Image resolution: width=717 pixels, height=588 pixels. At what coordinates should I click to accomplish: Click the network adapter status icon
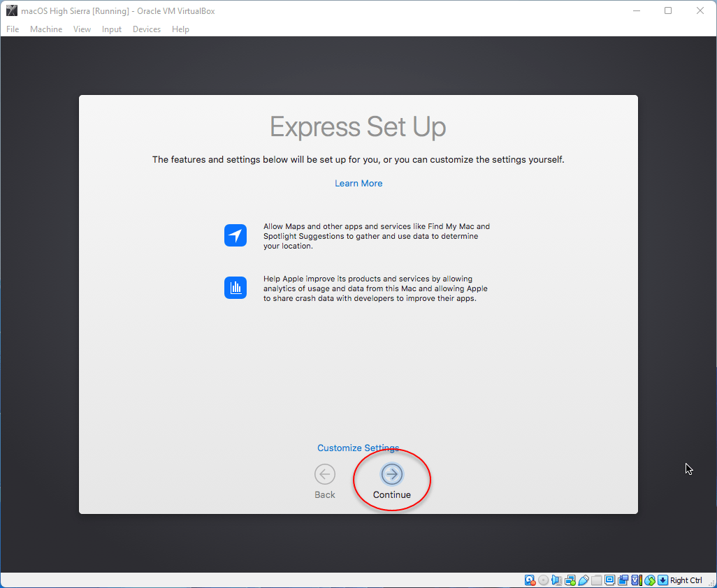pyautogui.click(x=570, y=580)
